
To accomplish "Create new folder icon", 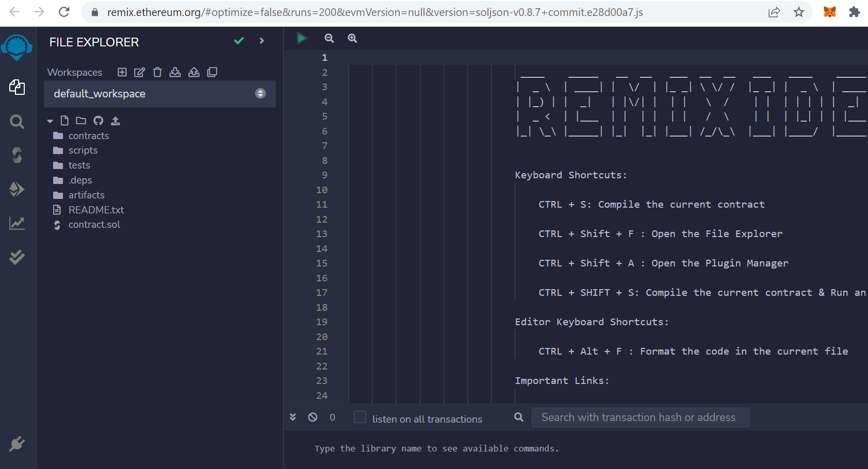I will (x=81, y=121).
